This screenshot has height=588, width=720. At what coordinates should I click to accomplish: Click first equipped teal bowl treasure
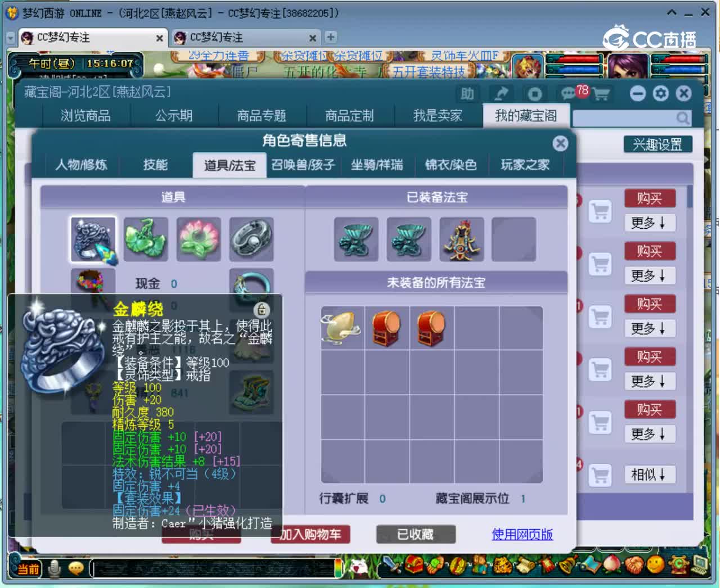click(356, 240)
